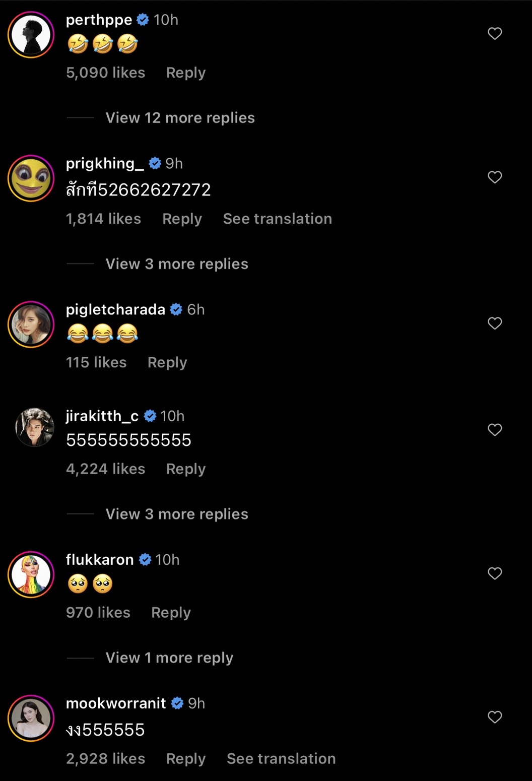532x781 pixels.
Task: Like jirakitth_c's comment with the heart icon
Action: [x=495, y=430]
